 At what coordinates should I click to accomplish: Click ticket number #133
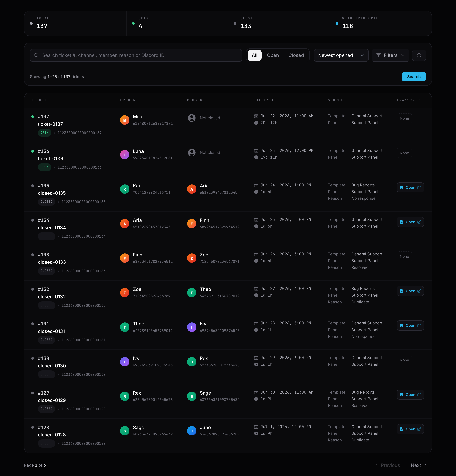(x=43, y=255)
